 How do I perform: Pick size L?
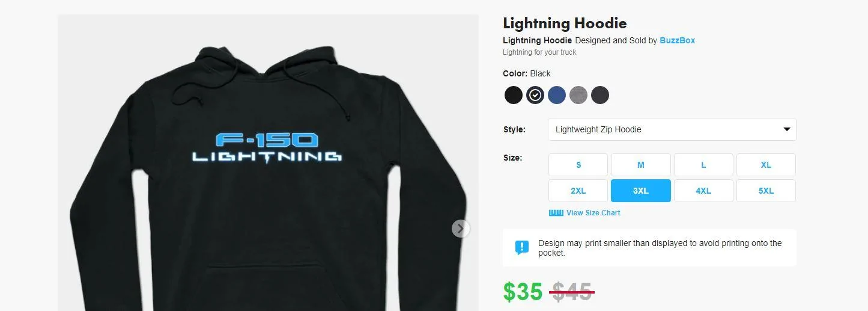point(703,165)
